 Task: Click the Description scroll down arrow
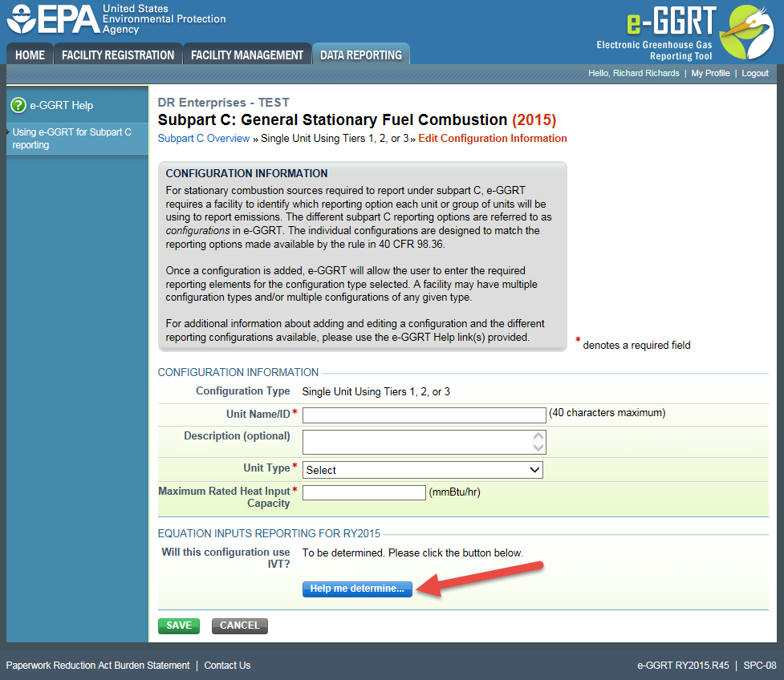[538, 447]
